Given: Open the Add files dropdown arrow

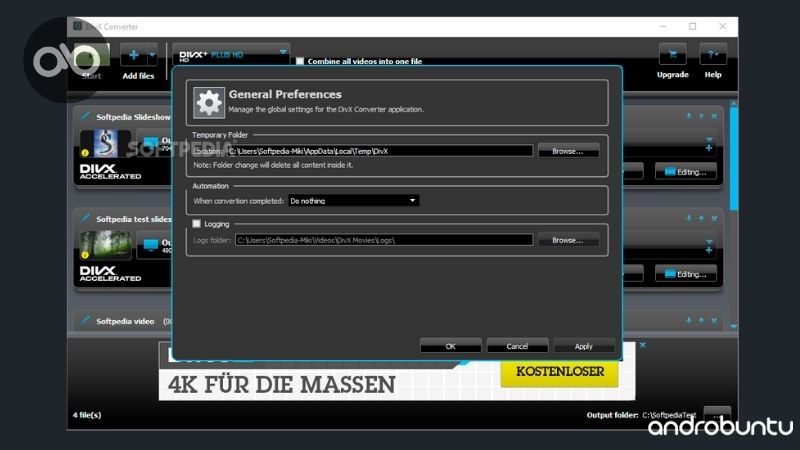Looking at the screenshot, I should [152, 55].
